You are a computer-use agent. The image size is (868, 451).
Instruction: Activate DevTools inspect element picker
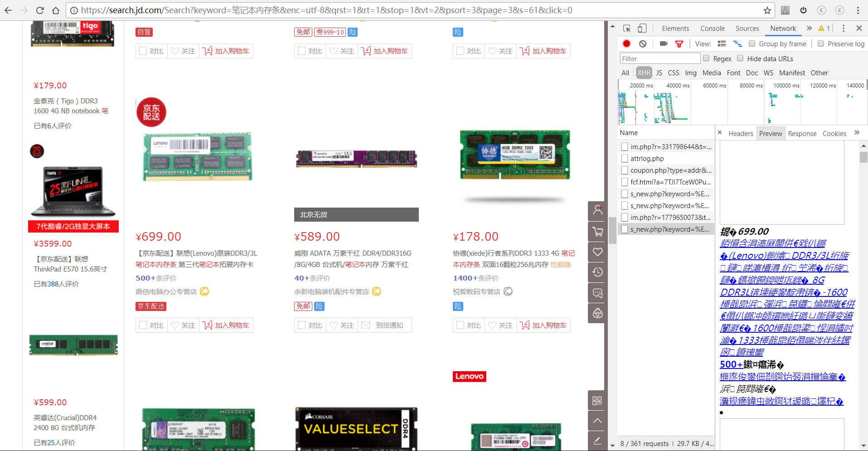point(627,28)
